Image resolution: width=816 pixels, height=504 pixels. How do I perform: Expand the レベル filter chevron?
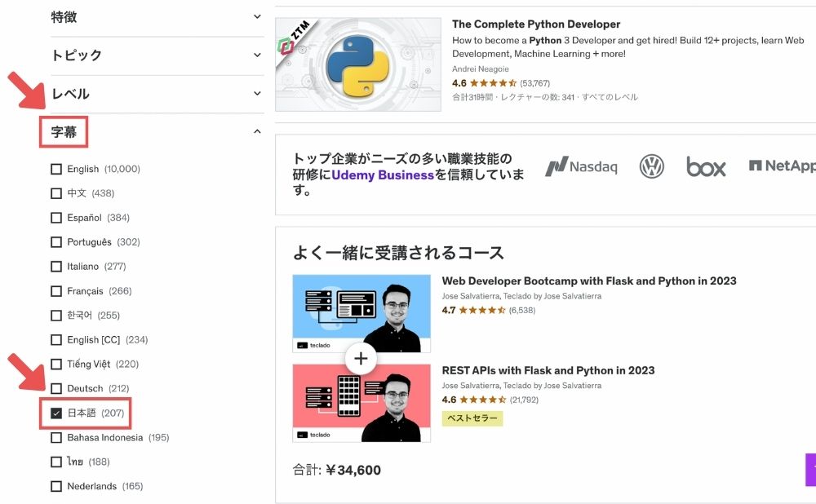(257, 94)
